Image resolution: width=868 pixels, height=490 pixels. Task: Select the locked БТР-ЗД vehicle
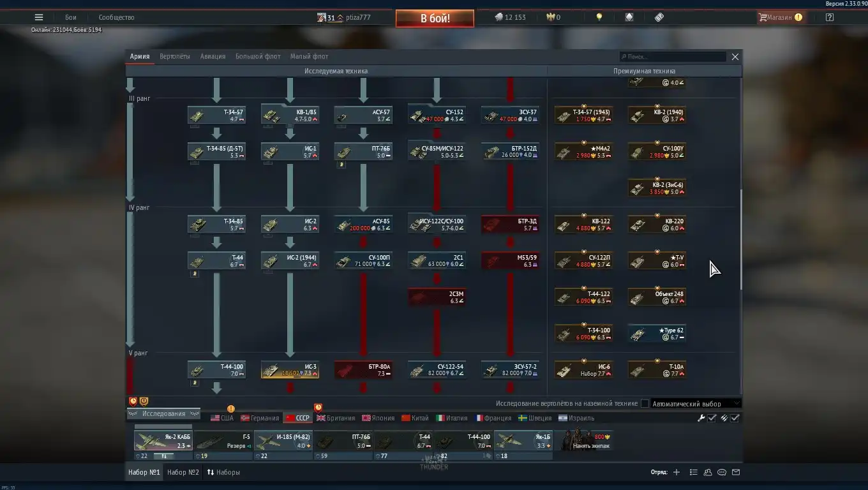(510, 225)
